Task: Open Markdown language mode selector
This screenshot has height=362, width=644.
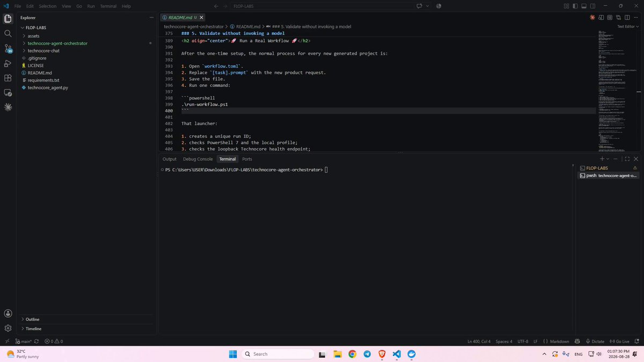Action: (560, 341)
